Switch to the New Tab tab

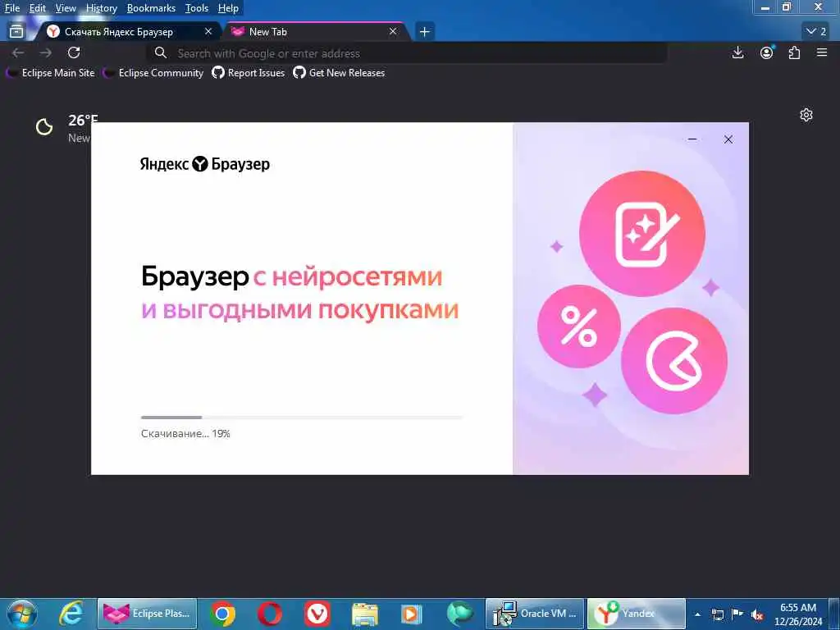click(313, 32)
